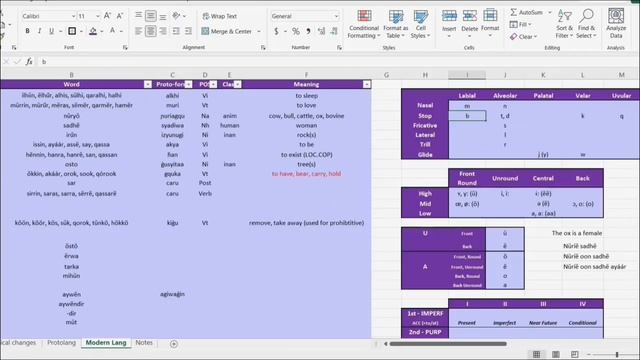Open number format dropdown General
The image size is (640, 360).
click(336, 16)
